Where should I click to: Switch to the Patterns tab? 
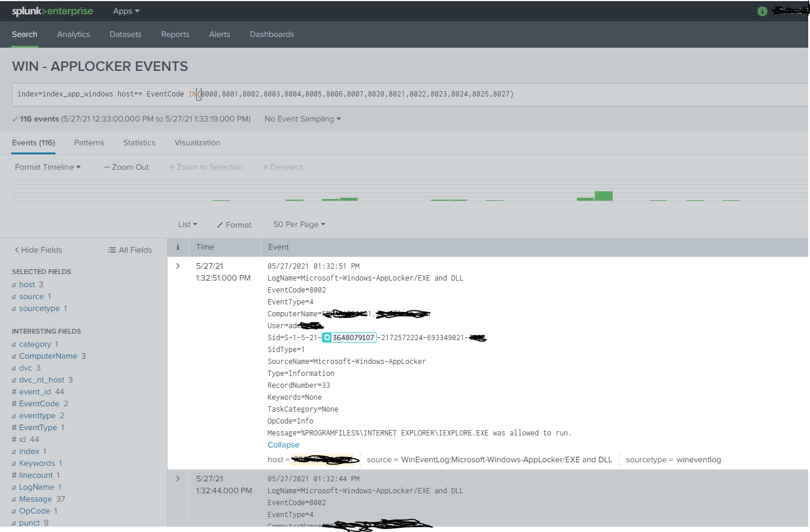pos(89,143)
